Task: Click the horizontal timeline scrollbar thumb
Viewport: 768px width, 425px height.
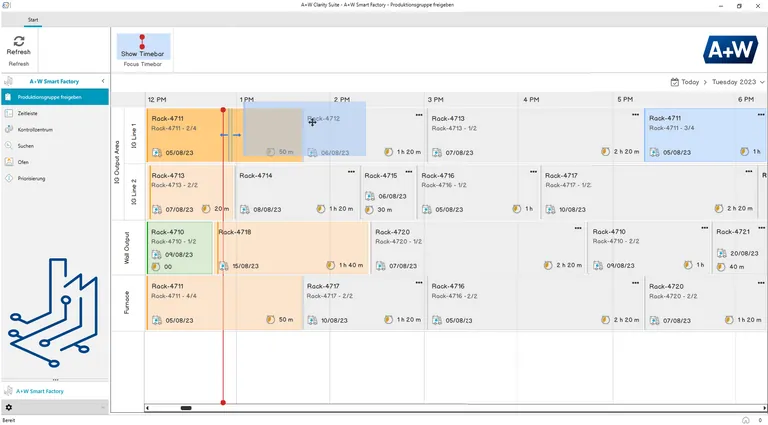Action: click(x=185, y=408)
